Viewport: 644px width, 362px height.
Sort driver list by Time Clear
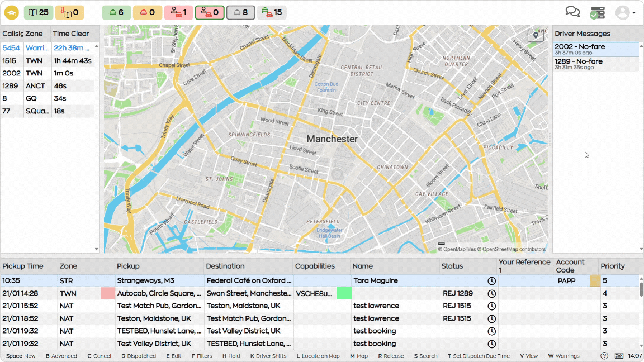71,34
